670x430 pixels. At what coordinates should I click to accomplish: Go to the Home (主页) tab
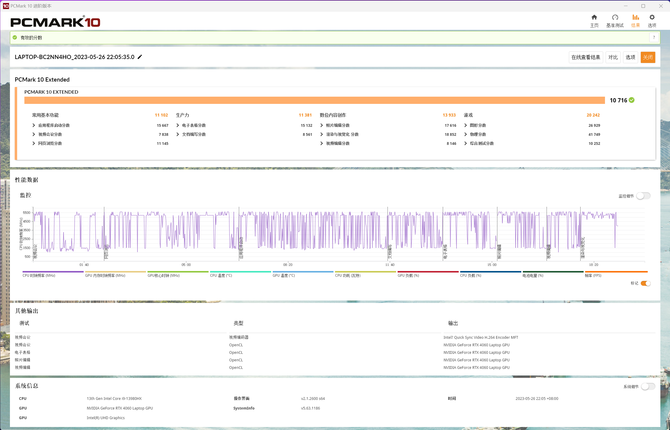(x=594, y=21)
